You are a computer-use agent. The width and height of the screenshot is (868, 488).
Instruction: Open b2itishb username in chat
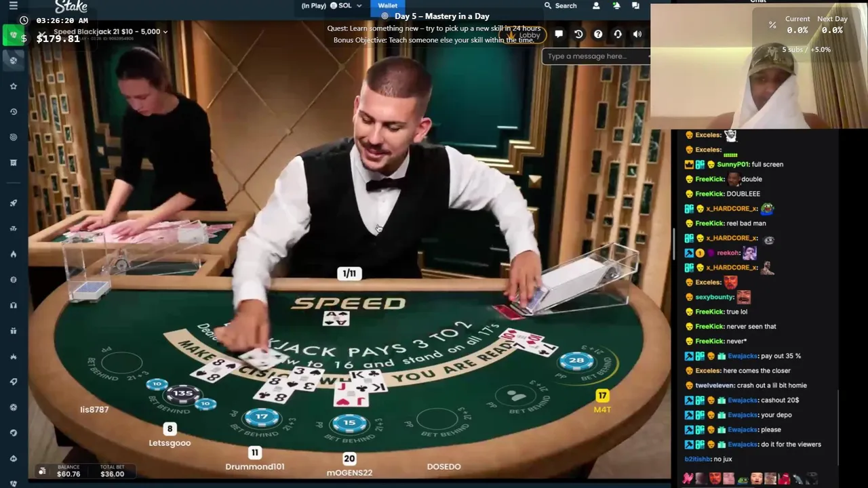(697, 459)
